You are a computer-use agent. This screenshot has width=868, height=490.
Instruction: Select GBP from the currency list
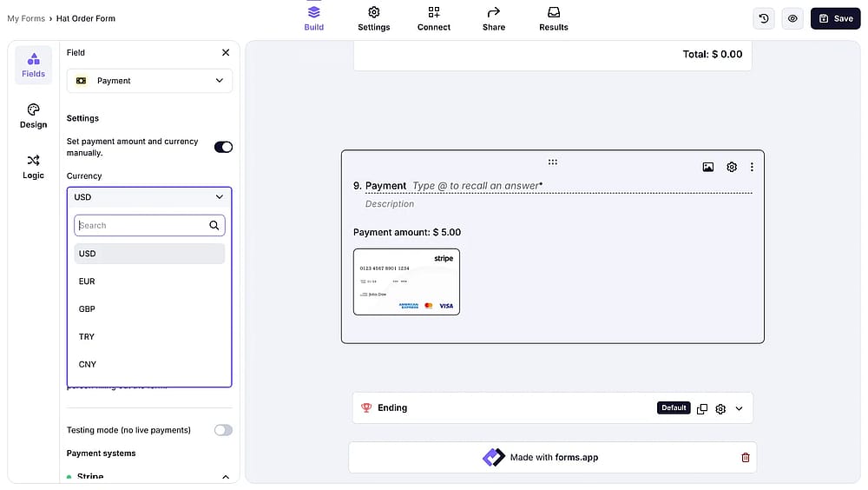(149, 308)
